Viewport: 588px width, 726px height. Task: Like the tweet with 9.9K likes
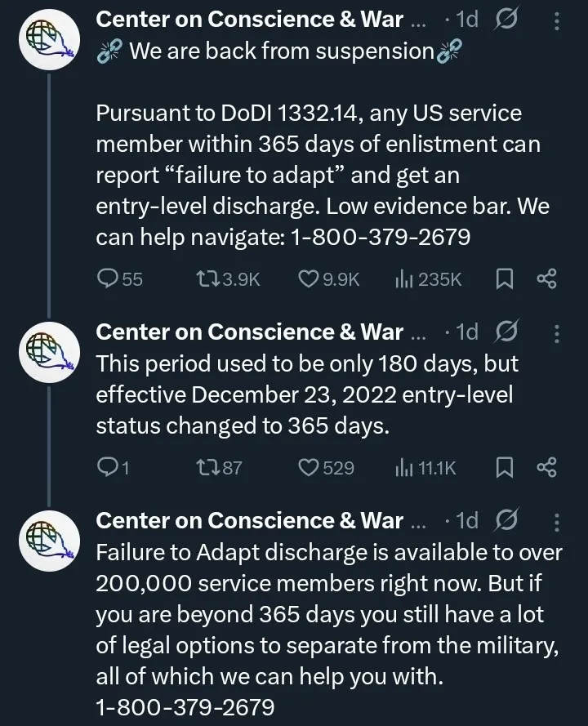point(308,279)
